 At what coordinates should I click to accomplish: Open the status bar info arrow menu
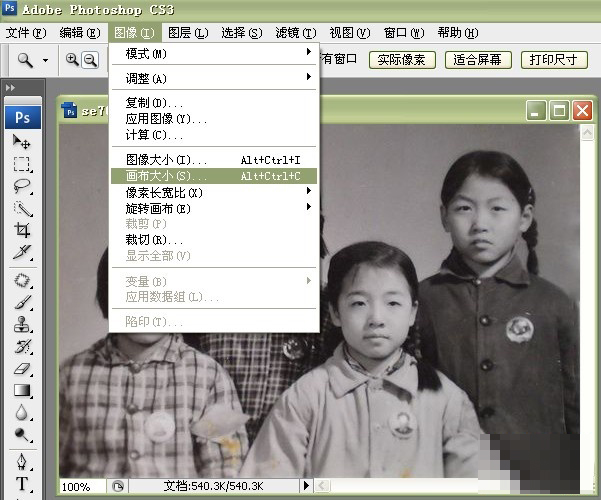(306, 486)
